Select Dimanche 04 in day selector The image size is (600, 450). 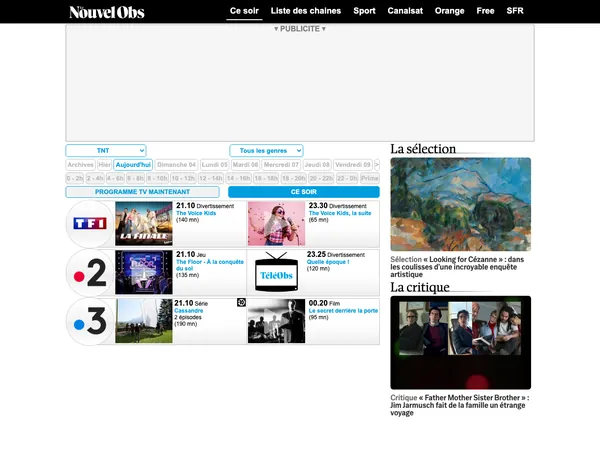(176, 165)
